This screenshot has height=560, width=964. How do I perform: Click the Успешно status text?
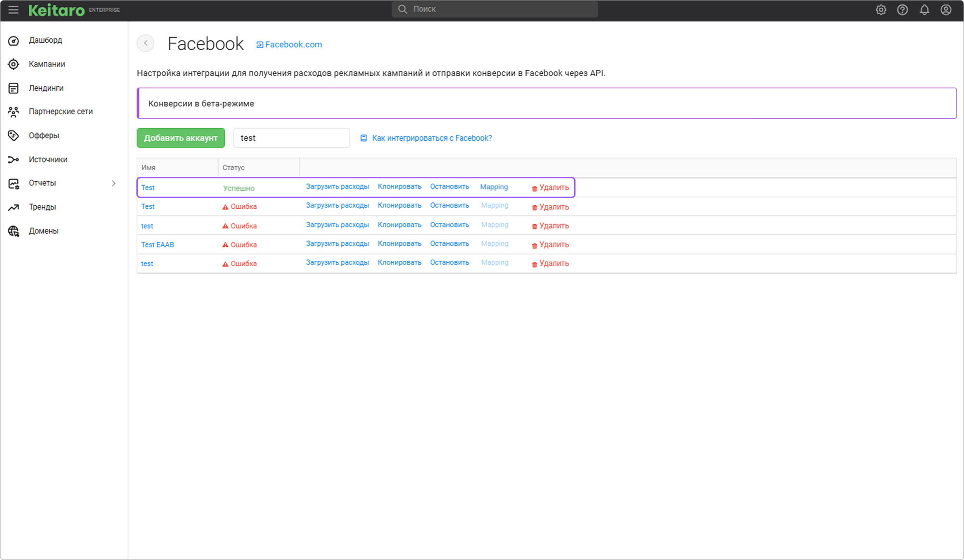point(239,188)
